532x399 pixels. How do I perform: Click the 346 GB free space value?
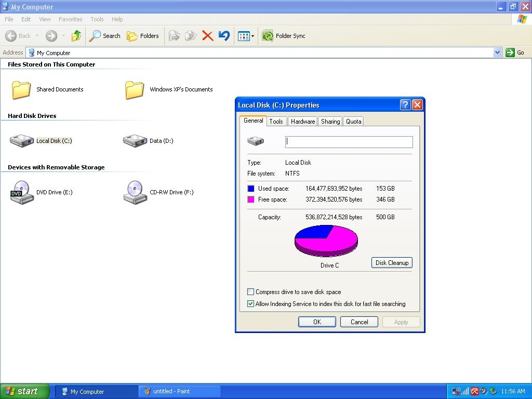[x=385, y=199]
